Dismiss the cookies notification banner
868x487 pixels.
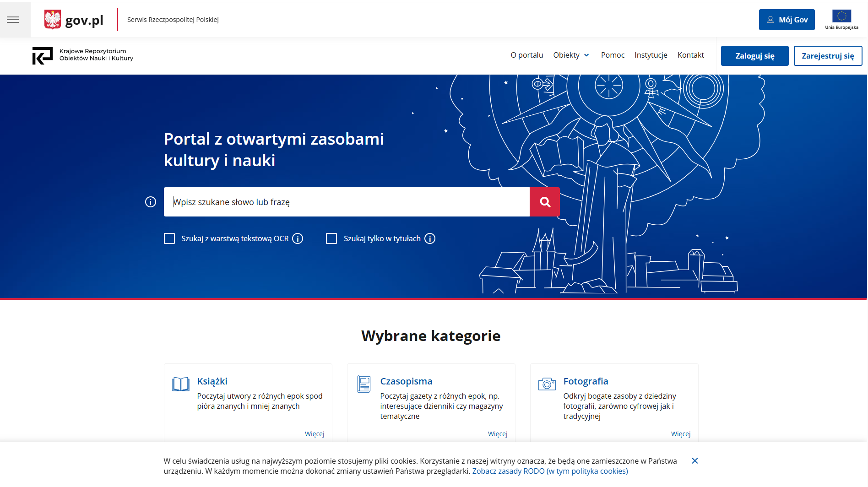pyautogui.click(x=695, y=461)
